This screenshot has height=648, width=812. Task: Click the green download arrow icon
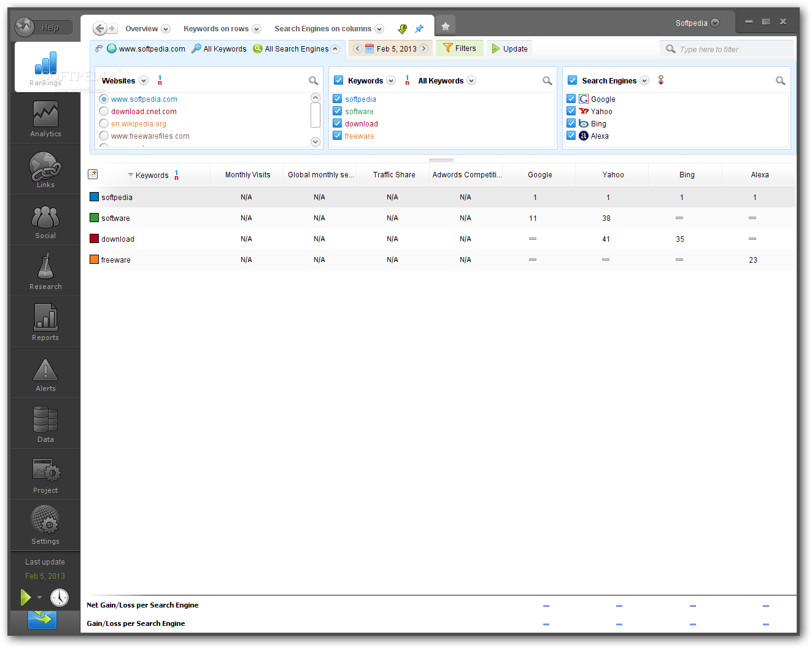(x=403, y=29)
